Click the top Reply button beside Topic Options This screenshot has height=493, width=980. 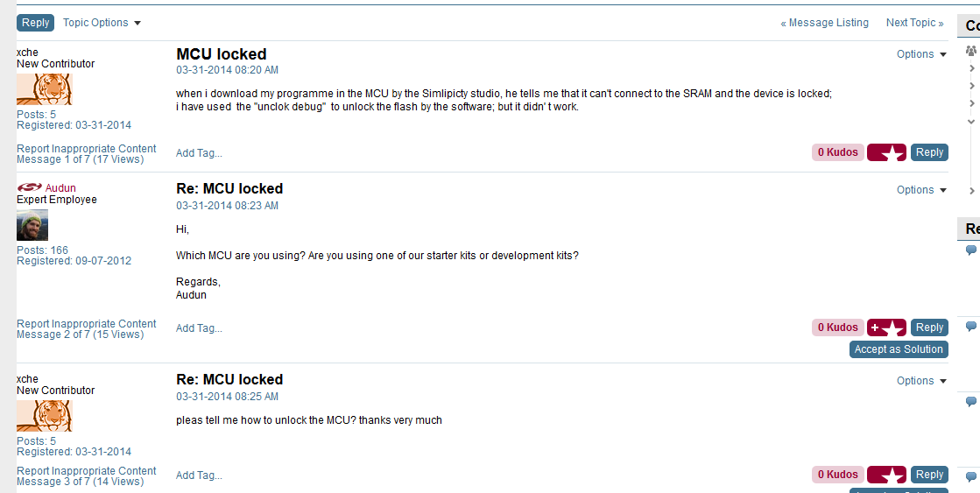click(35, 23)
